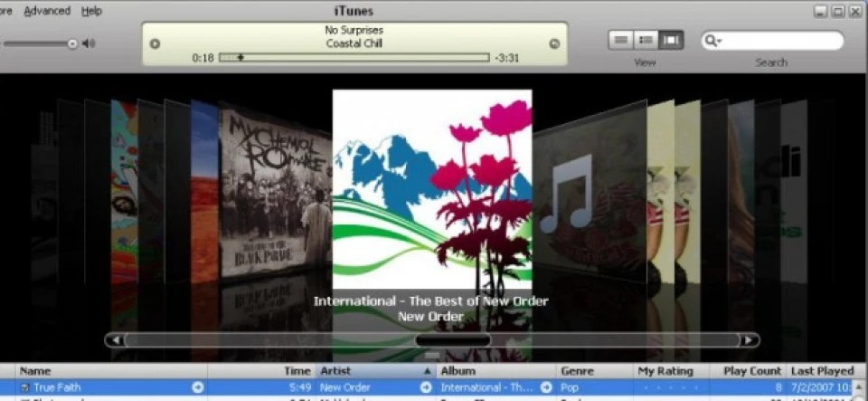868x401 pixels.
Task: Click the loud speaker volume icon
Action: pos(89,43)
